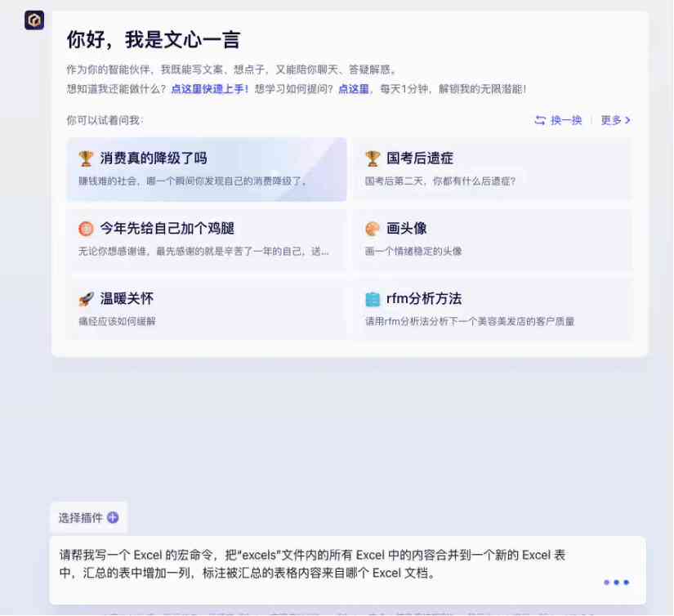Pick the 温暖关怀 suggestion card
Viewport: 674px width, 616px height.
(x=207, y=310)
